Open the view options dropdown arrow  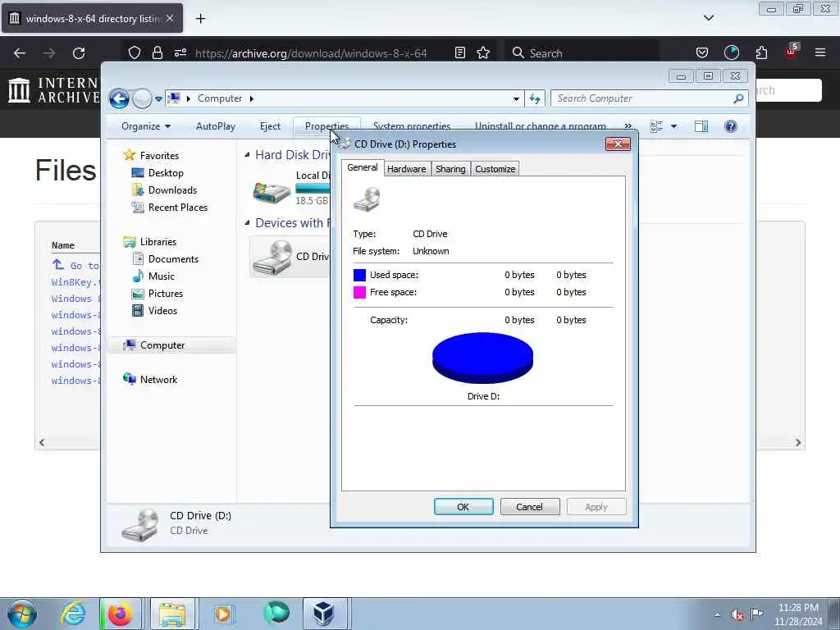point(674,126)
